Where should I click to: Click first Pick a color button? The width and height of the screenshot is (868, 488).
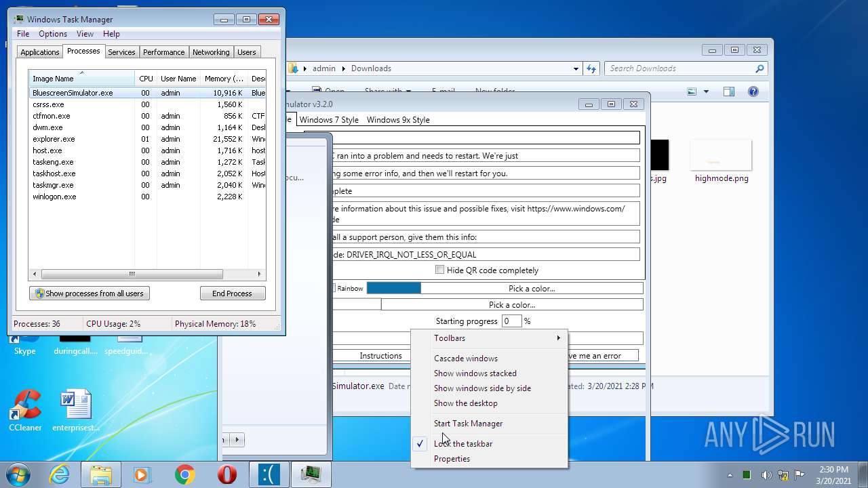point(532,289)
